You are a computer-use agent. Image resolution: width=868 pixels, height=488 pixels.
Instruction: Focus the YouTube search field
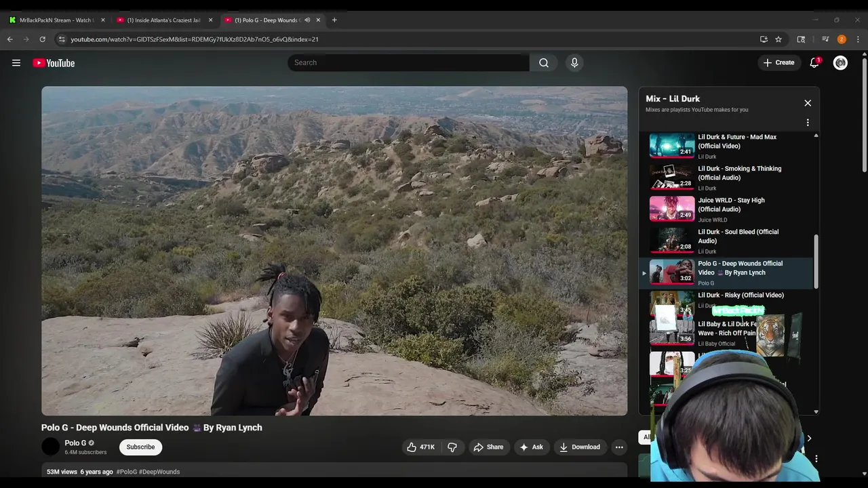point(408,62)
